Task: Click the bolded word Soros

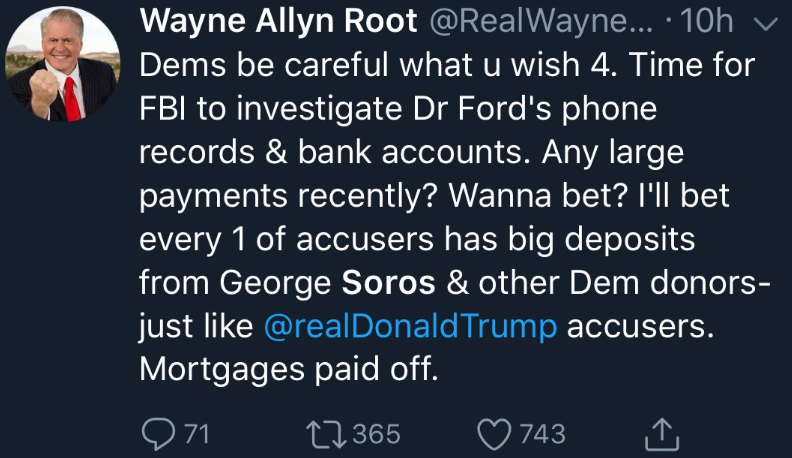Action: pos(389,283)
